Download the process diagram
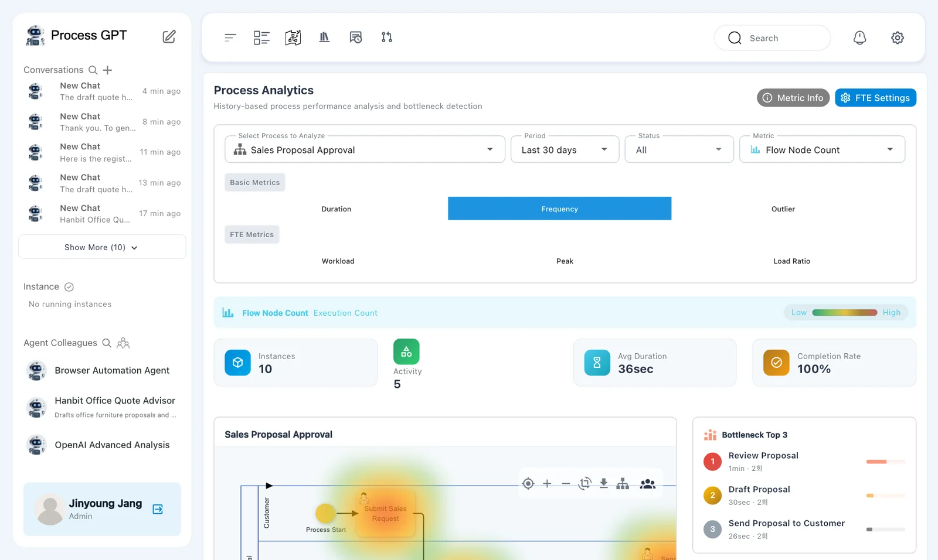 604,483
